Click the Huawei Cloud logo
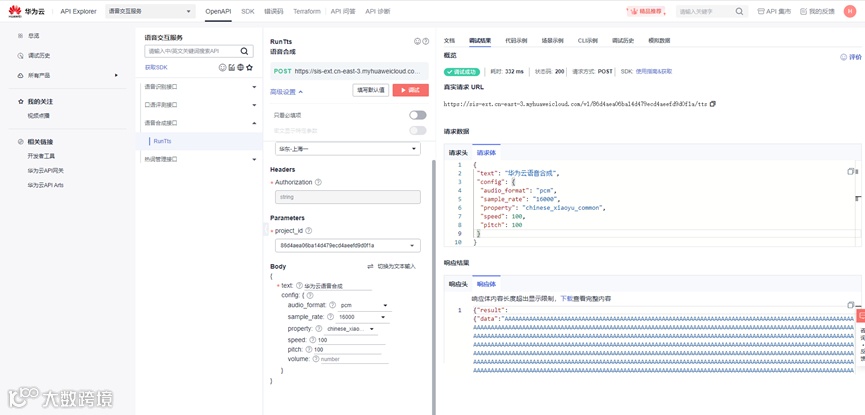The height and width of the screenshot is (415, 865). click(27, 11)
